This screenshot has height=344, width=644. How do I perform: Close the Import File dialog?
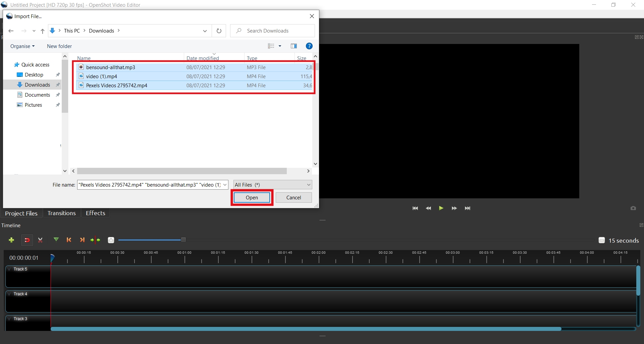point(312,16)
